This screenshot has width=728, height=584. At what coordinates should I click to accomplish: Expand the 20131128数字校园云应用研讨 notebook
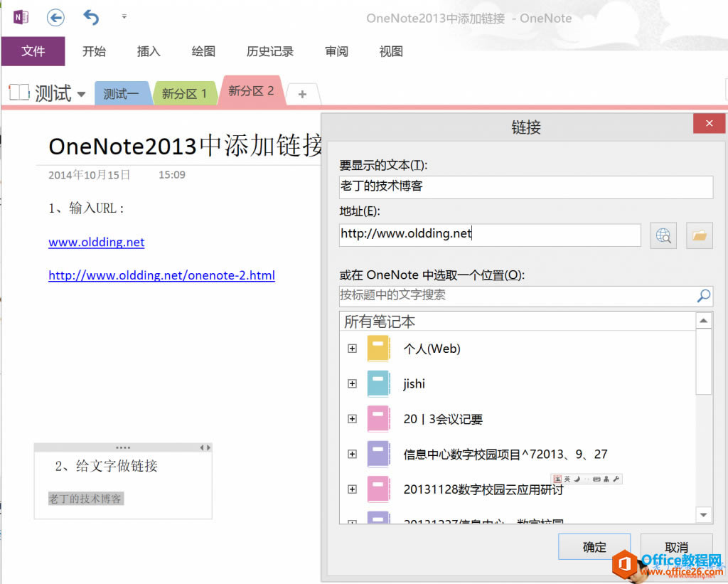(x=353, y=489)
